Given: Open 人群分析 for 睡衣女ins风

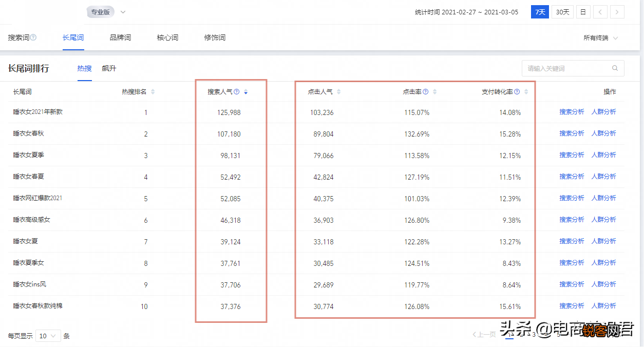Looking at the screenshot, I should tap(603, 284).
